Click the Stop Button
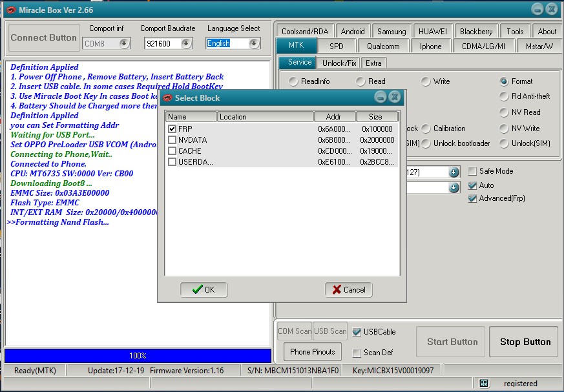 coord(525,342)
